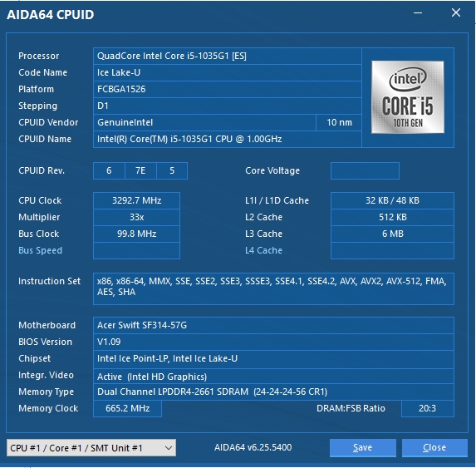The height and width of the screenshot is (468, 476).
Task: Click the BIOS Version V1.09 field
Action: 273,342
